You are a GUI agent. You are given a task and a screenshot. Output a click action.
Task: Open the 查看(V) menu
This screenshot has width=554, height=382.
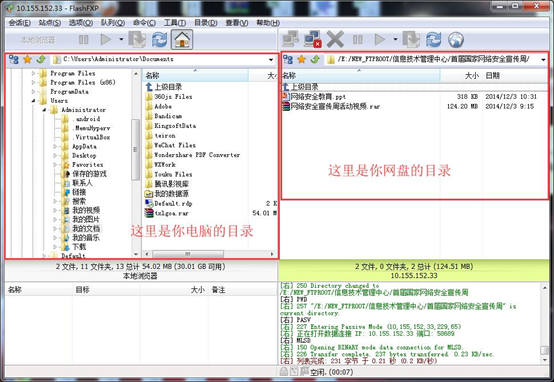(237, 23)
